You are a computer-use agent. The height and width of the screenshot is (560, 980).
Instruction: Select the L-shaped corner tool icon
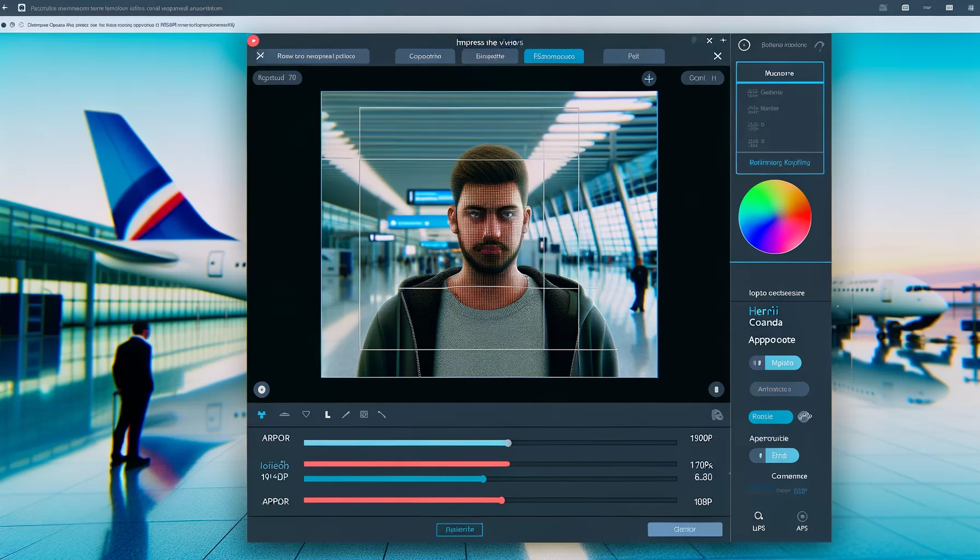pyautogui.click(x=328, y=415)
